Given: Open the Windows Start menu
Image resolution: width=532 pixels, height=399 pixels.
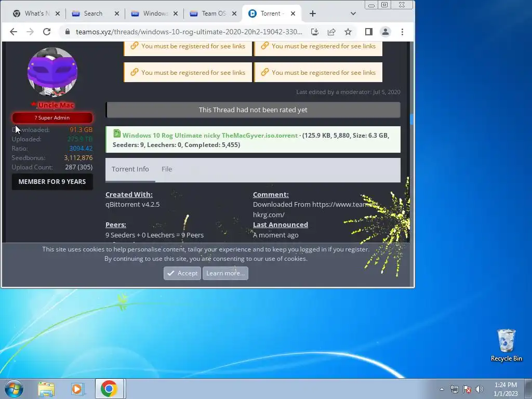Looking at the screenshot, I should [x=14, y=389].
